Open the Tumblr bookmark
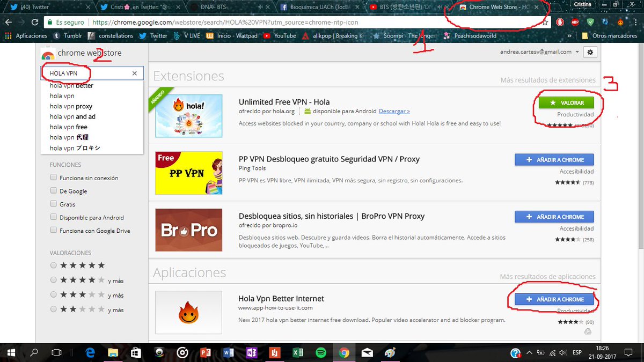The width and height of the screenshot is (644, 362). click(x=67, y=36)
